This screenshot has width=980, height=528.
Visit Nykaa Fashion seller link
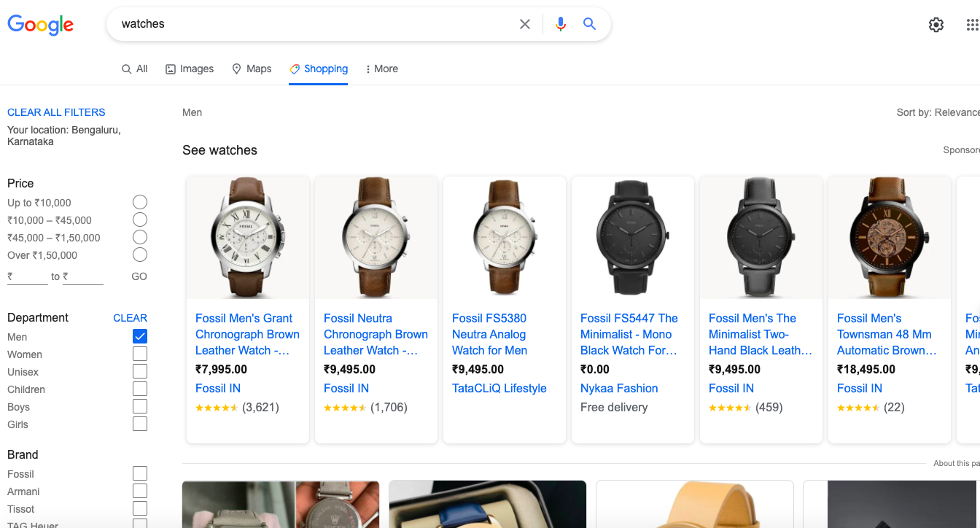(619, 388)
